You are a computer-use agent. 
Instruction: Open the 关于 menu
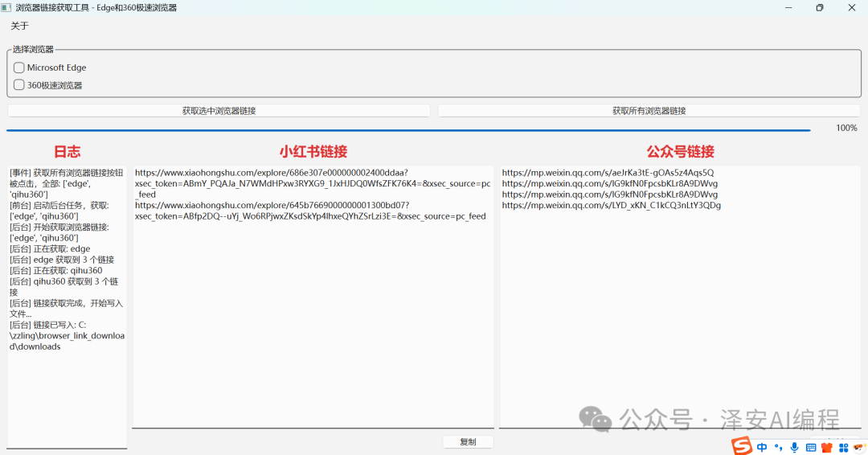pos(19,26)
